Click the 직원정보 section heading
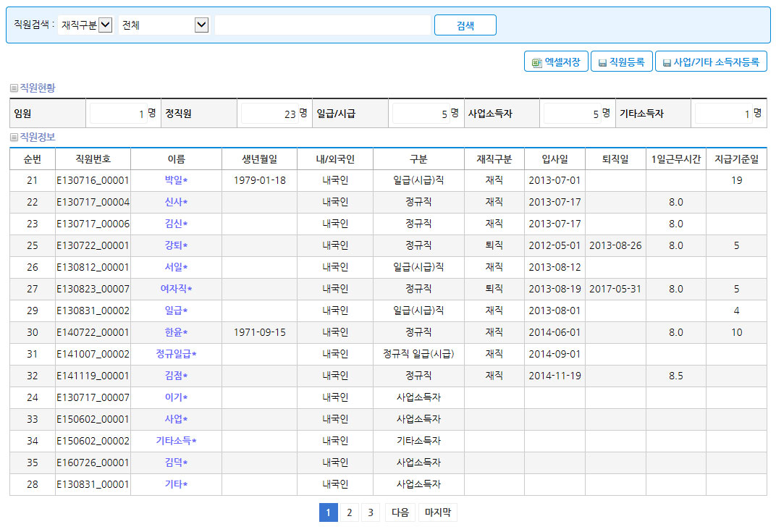Viewport: 776px width, 532px height. [37, 137]
